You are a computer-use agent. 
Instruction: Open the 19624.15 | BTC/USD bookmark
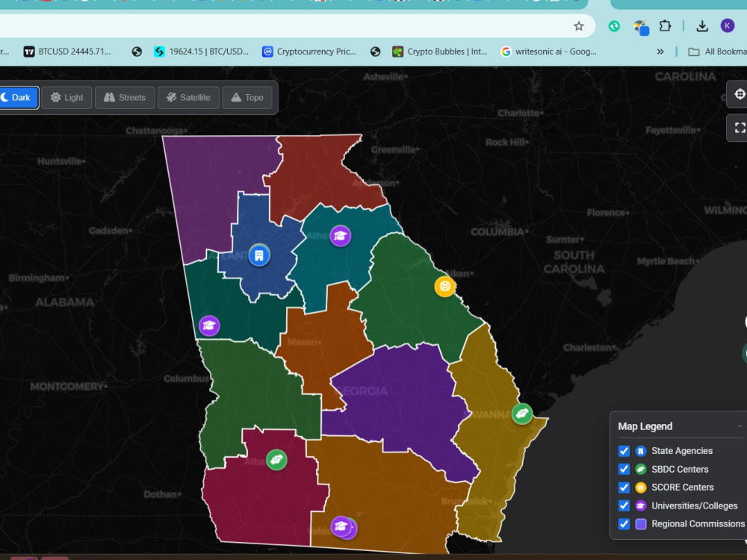pos(202,52)
